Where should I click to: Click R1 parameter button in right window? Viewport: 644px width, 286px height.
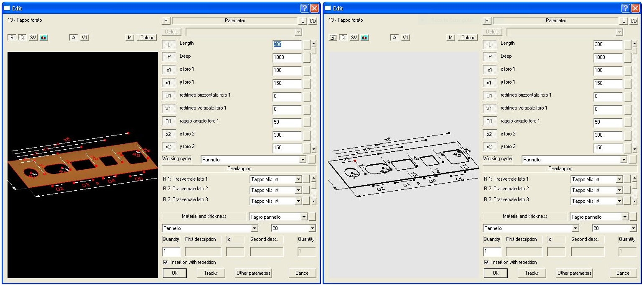point(490,122)
